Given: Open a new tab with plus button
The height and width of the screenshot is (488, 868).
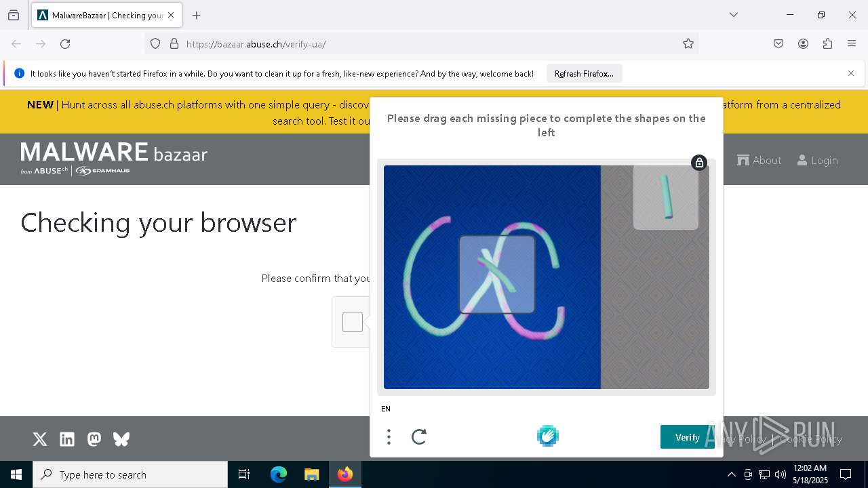Looking at the screenshot, I should tap(197, 15).
